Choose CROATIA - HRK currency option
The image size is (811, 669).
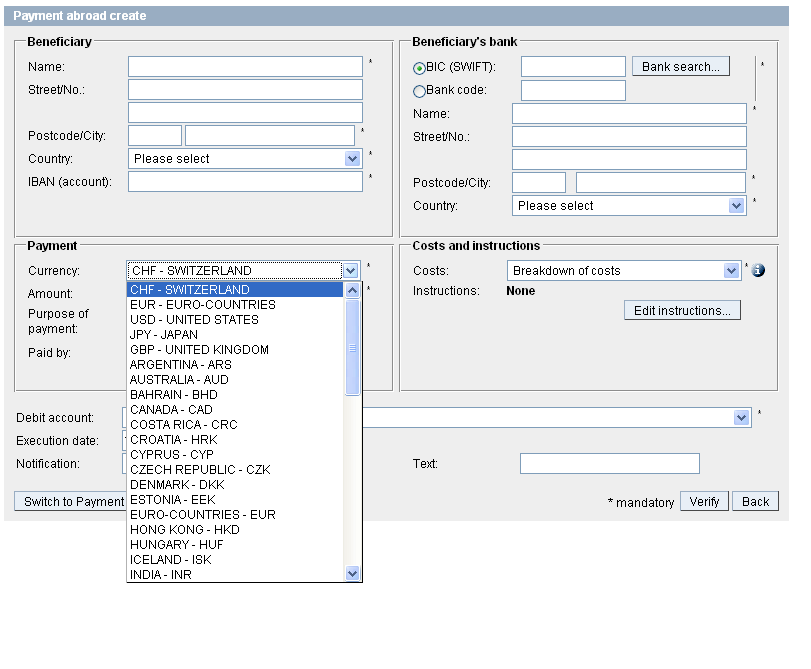click(x=235, y=440)
